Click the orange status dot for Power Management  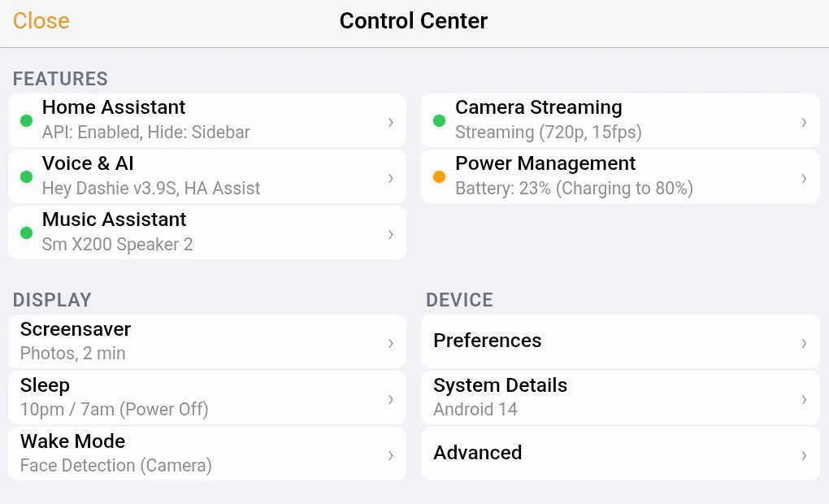click(440, 177)
